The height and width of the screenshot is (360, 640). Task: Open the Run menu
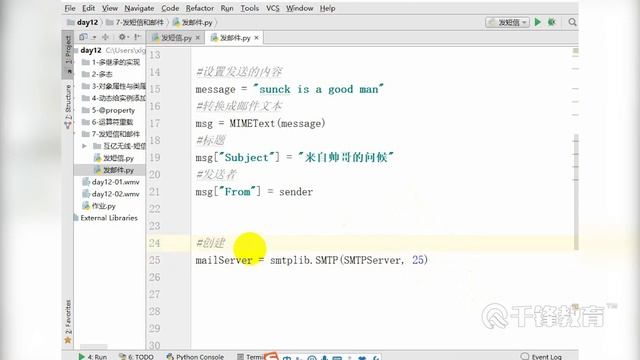click(227, 8)
